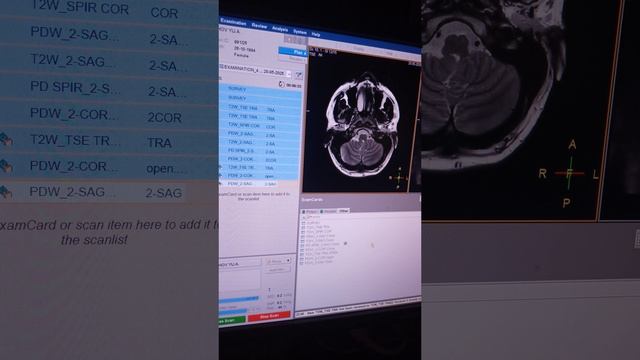Select T2W_SPIR COR row in center scan list
Viewport: 640px width, 360px height.
260,126
